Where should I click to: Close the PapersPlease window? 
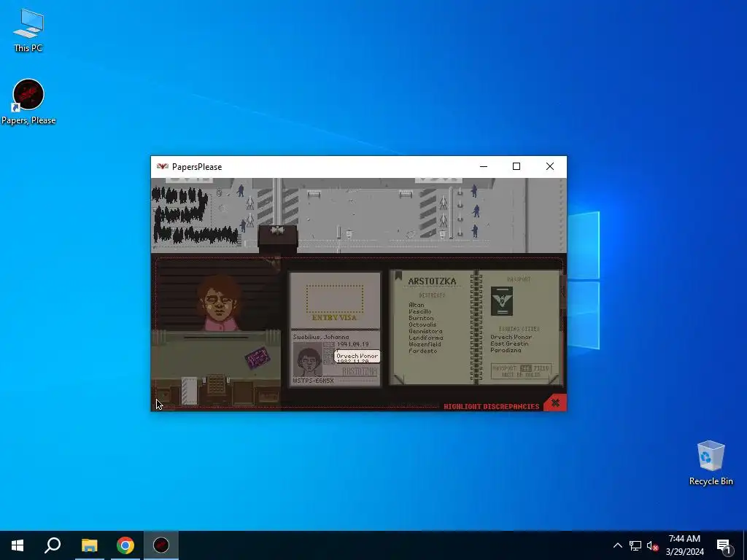click(x=550, y=167)
